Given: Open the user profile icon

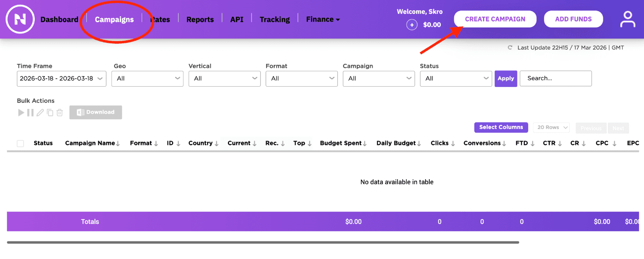Looking at the screenshot, I should (x=628, y=19).
